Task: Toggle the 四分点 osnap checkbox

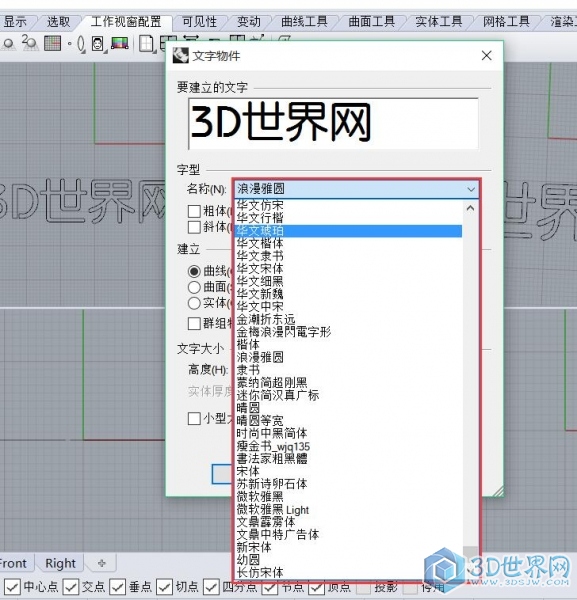Action: 211,587
